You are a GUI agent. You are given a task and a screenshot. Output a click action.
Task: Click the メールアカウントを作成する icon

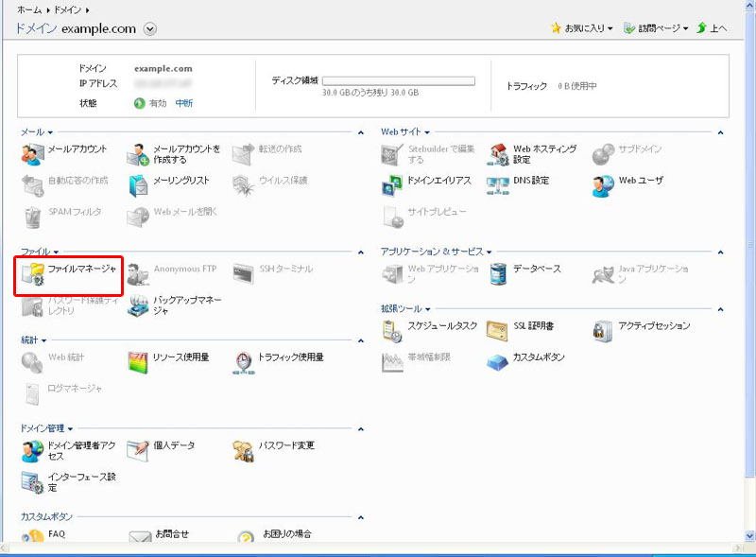[138, 154]
